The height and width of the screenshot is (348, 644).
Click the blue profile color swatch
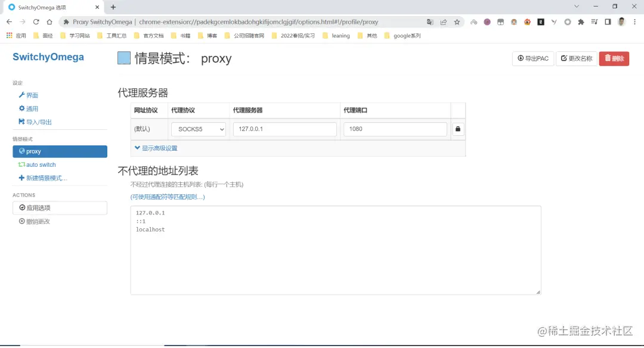pyautogui.click(x=124, y=58)
